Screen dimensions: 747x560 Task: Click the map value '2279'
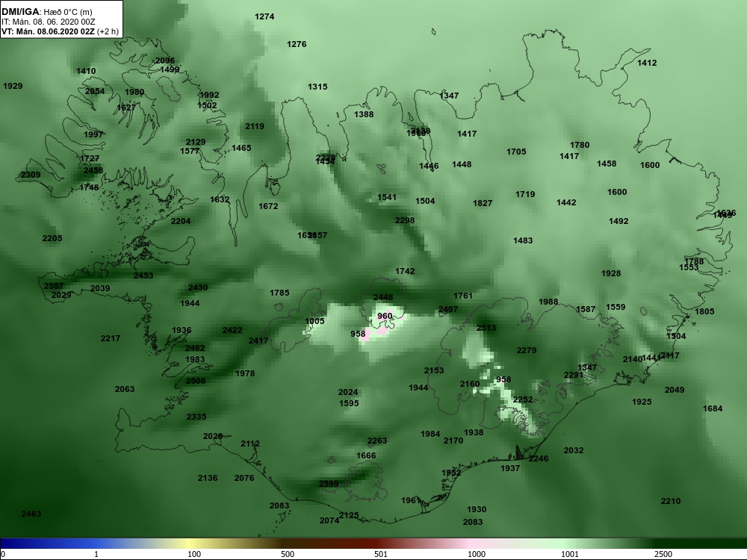pyautogui.click(x=527, y=350)
